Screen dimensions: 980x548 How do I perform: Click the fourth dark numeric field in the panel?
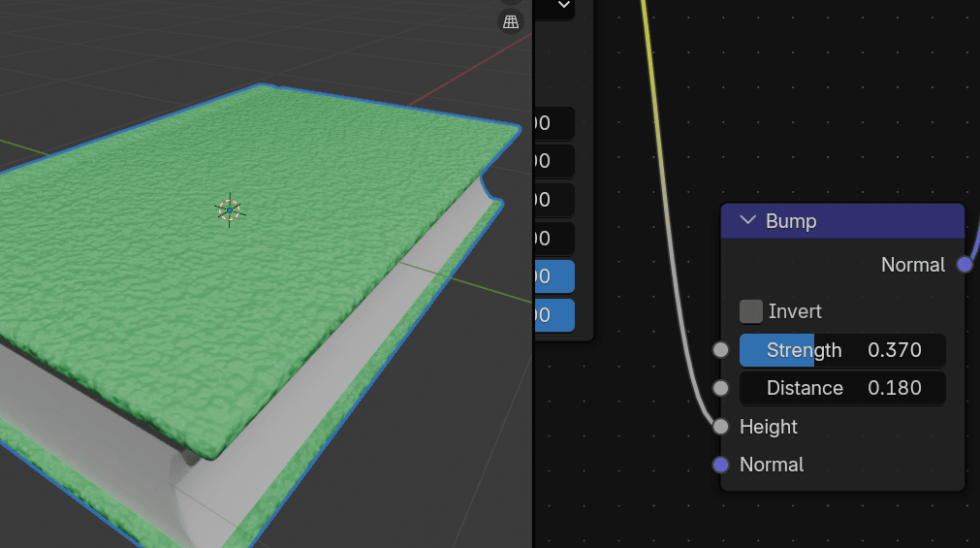point(554,238)
